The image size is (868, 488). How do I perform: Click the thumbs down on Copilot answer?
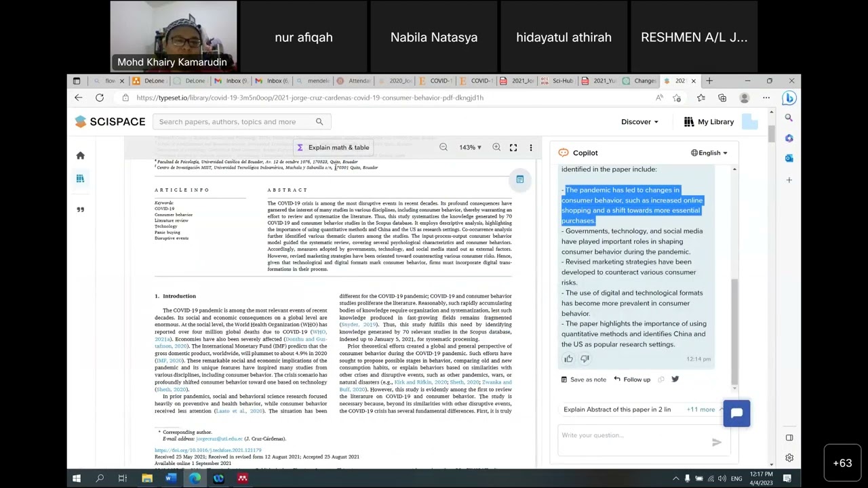585,359
